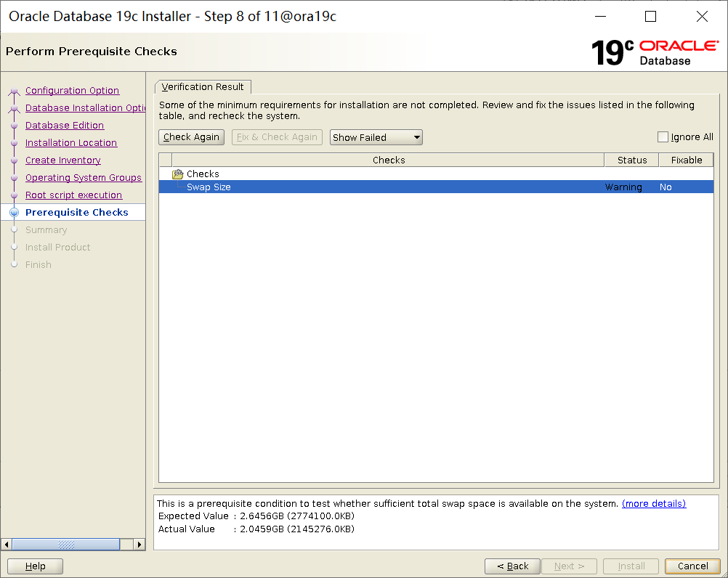Open the more details link
728x578 pixels.
[654, 503]
